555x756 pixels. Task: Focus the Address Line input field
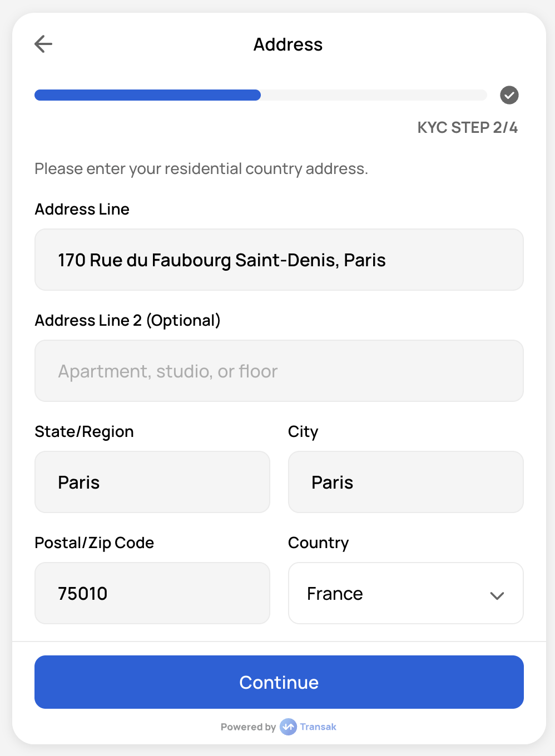[x=279, y=260]
